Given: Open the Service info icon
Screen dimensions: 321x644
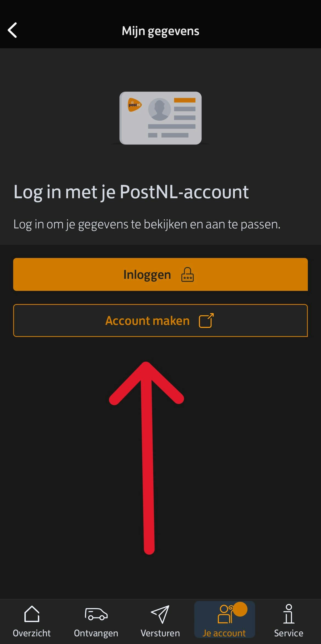Looking at the screenshot, I should pos(289,614).
